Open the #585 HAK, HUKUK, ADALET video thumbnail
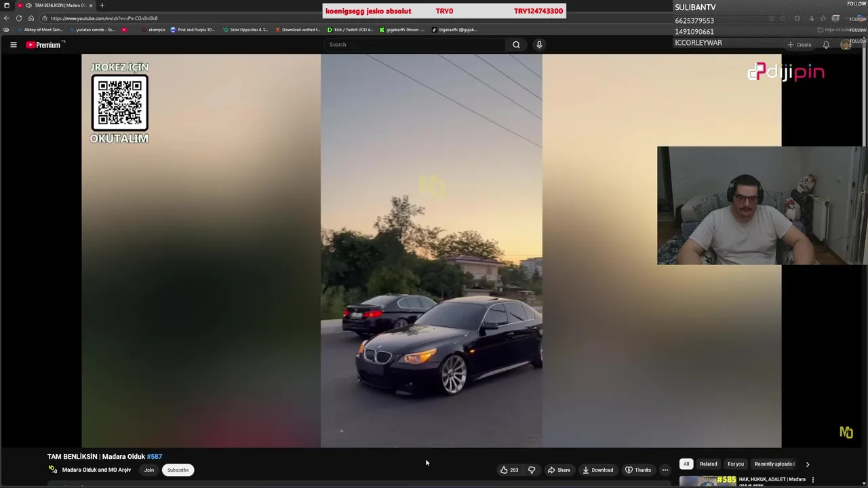The width and height of the screenshot is (868, 488). coord(707,481)
